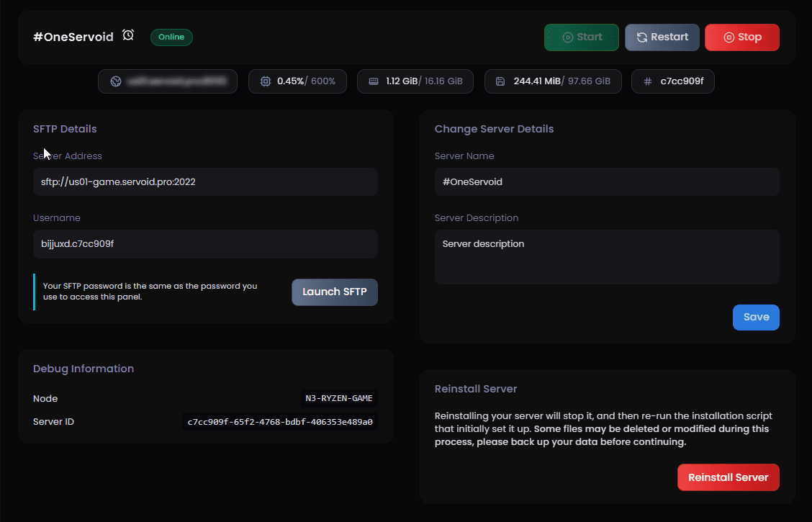Restart the server with the Restart button
812x522 pixels.
tap(662, 37)
